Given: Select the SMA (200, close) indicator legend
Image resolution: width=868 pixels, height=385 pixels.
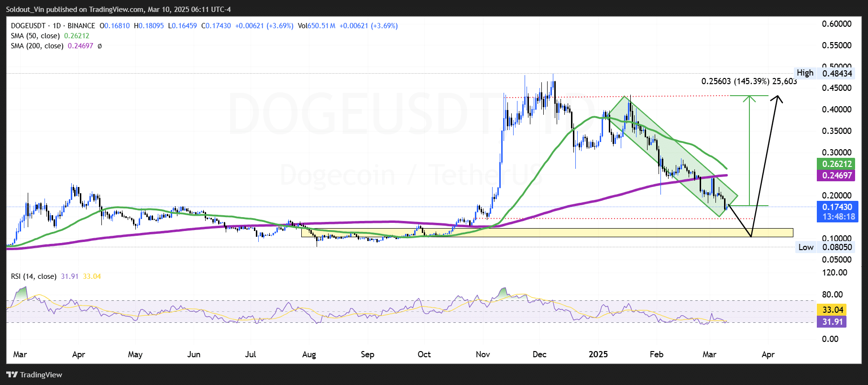Looking at the screenshot, I should (x=37, y=46).
